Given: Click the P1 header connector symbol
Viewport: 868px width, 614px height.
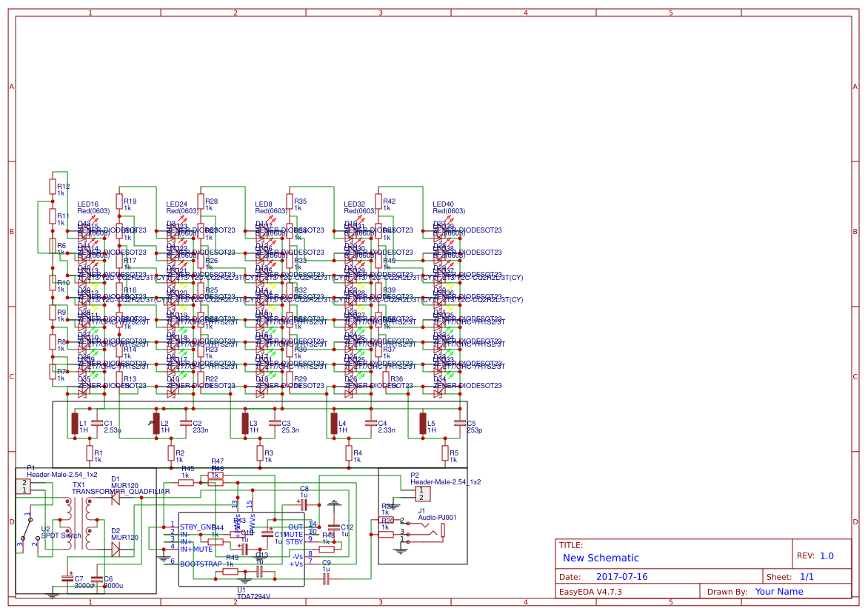Looking at the screenshot, I should tap(24, 486).
